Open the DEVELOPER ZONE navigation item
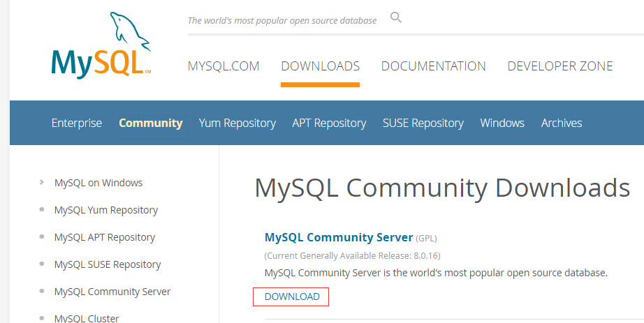Viewport: 644px width, 323px height. coord(560,66)
